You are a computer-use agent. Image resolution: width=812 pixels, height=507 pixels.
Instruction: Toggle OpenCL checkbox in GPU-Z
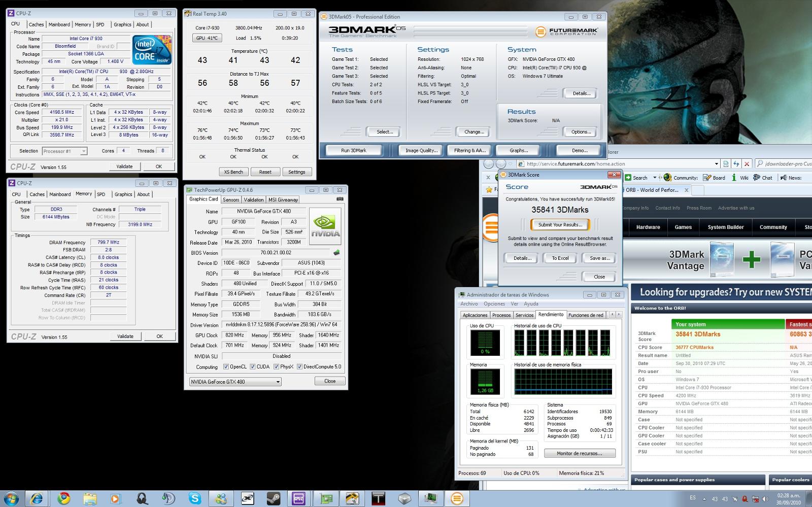[x=226, y=366]
